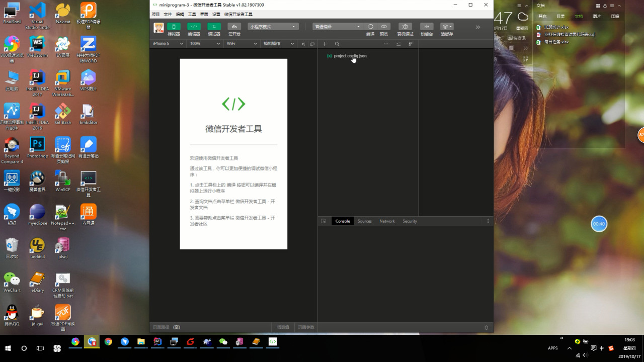The image size is (644, 362).
Task: Open the 设置 menu
Action: click(x=216, y=15)
